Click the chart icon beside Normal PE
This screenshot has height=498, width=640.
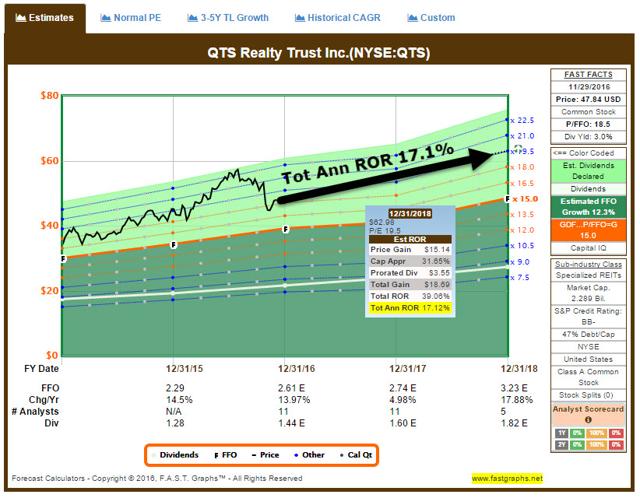[x=105, y=18]
